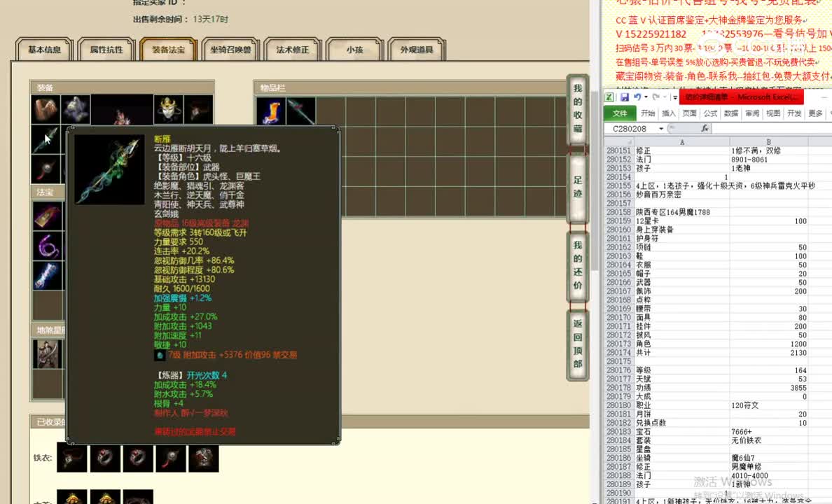
Task: Open the 坐骑召唤兽 tab
Action: click(230, 49)
